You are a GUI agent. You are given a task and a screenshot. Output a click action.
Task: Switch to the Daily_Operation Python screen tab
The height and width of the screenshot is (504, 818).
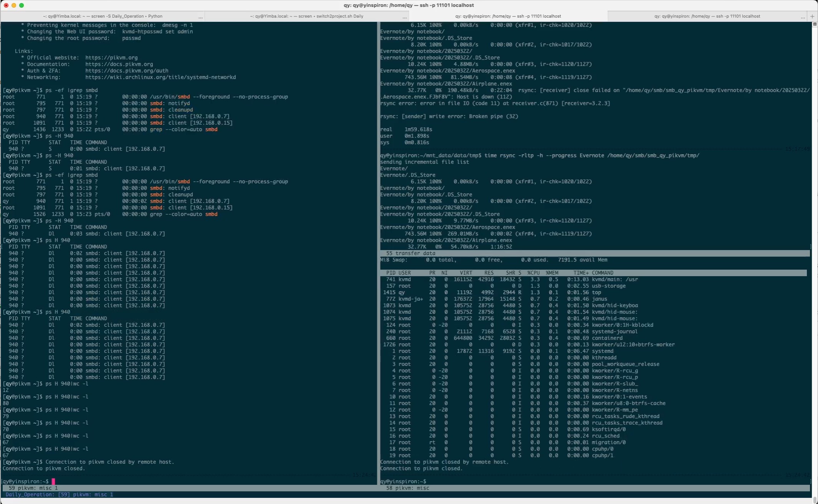pyautogui.click(x=102, y=16)
